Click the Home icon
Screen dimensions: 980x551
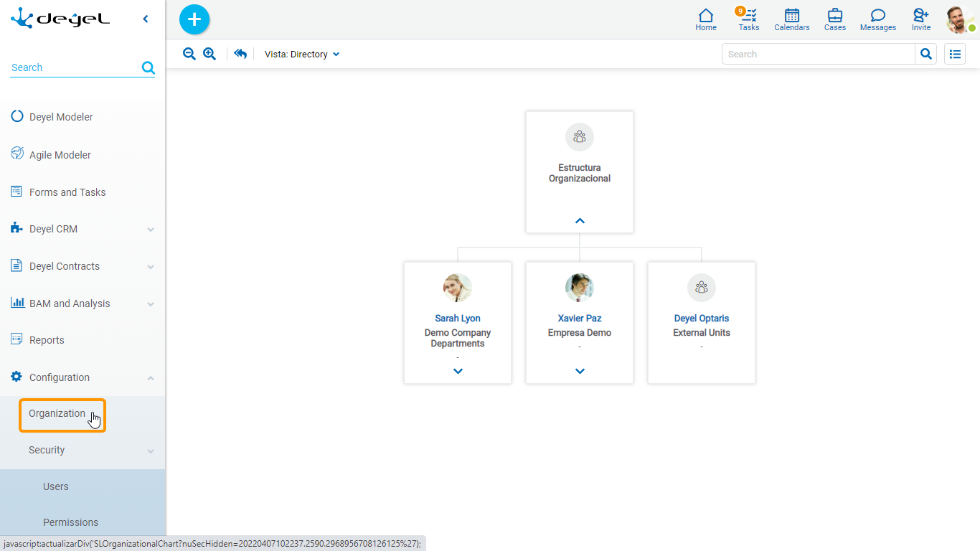tap(705, 19)
